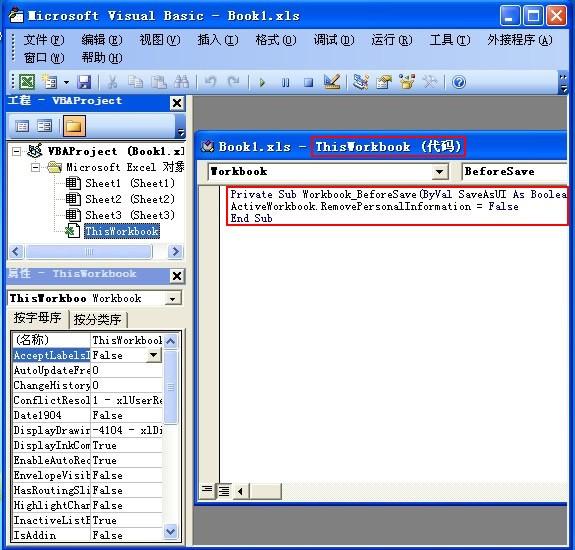
Task: Switch to the 按分类序 tab
Action: point(98,320)
